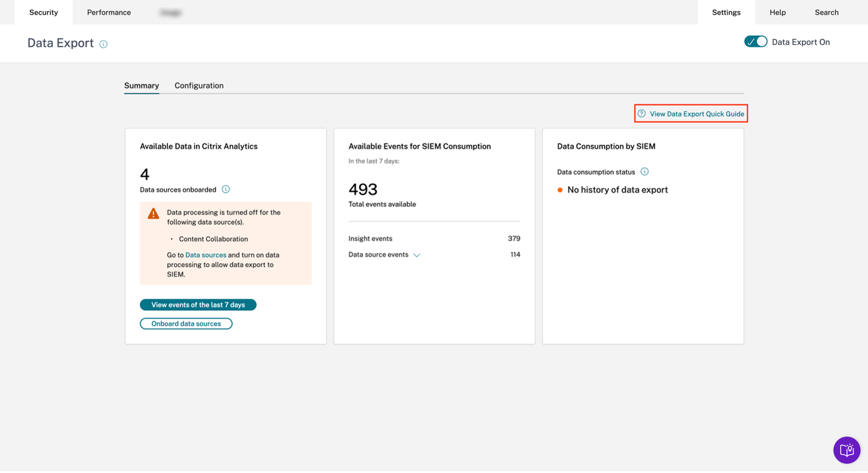Click the info icon beside Data Export title
This screenshot has height=473, width=868.
click(103, 44)
